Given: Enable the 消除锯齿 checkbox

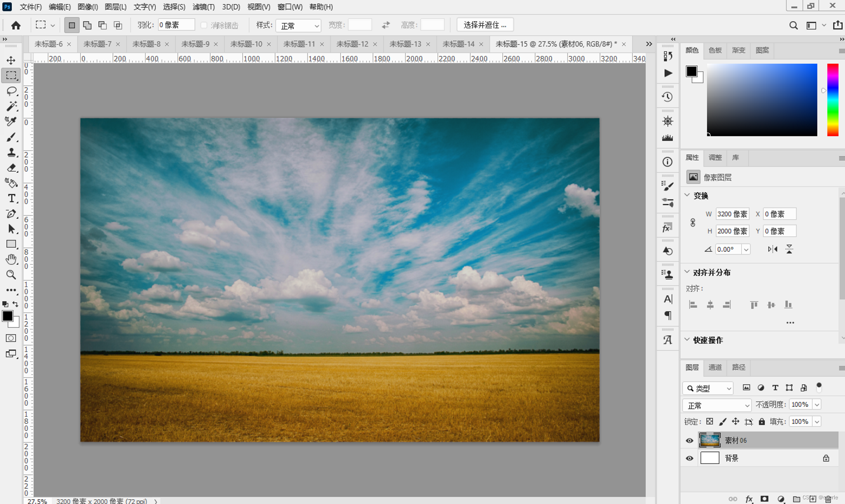Looking at the screenshot, I should click(204, 25).
